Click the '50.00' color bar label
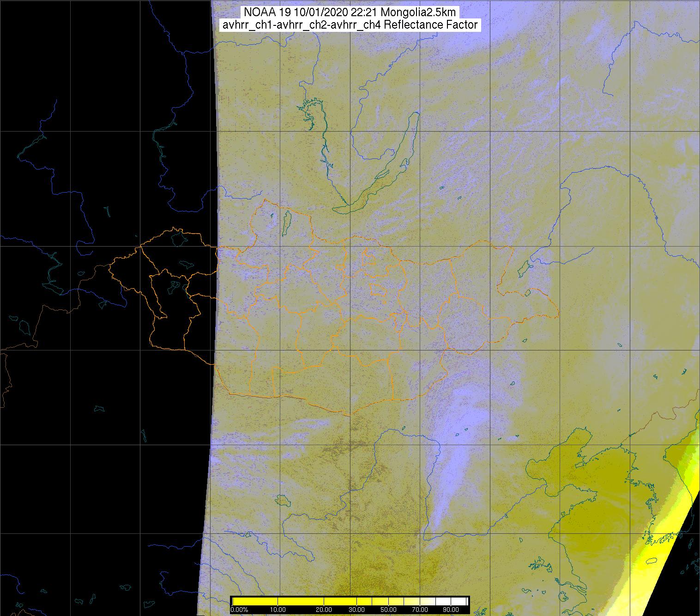The image size is (700, 616). (x=388, y=610)
